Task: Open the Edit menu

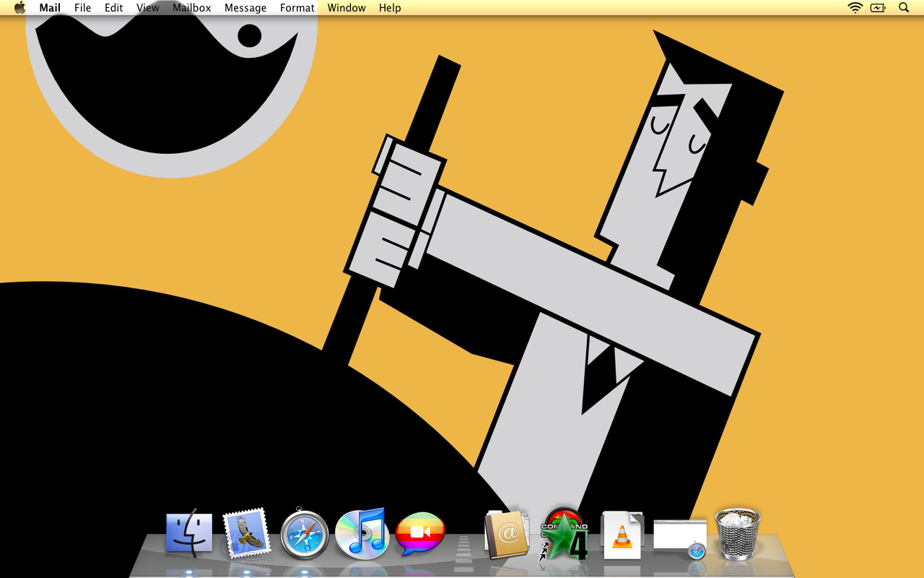Action: [114, 8]
